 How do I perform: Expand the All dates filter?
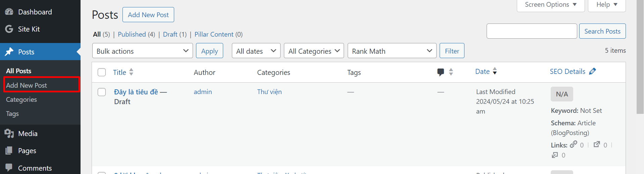(256, 51)
